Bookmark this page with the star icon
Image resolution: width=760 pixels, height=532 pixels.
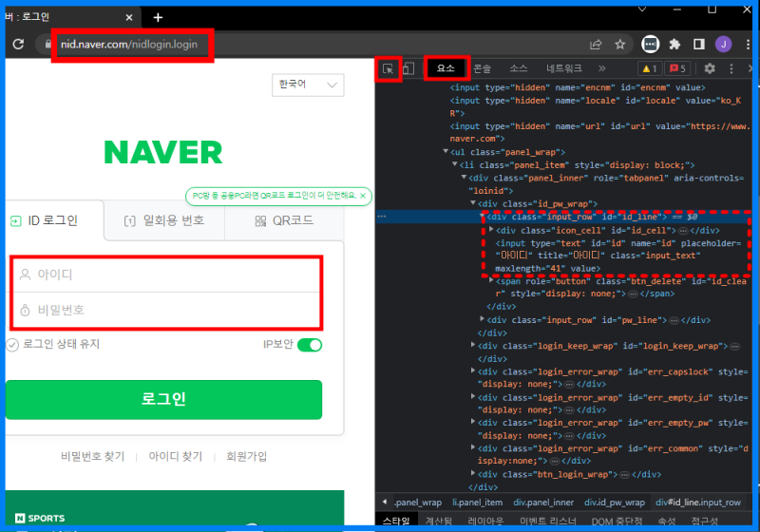coord(620,45)
